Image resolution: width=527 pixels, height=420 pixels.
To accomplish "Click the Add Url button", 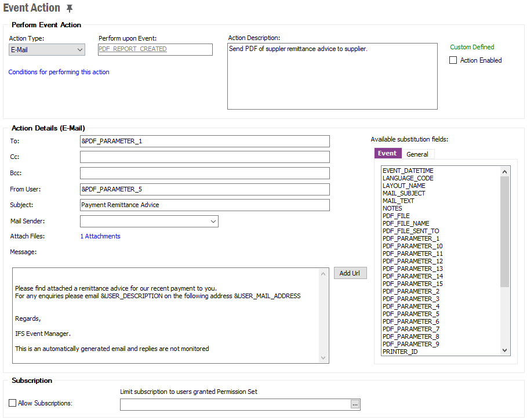I will [x=350, y=273].
